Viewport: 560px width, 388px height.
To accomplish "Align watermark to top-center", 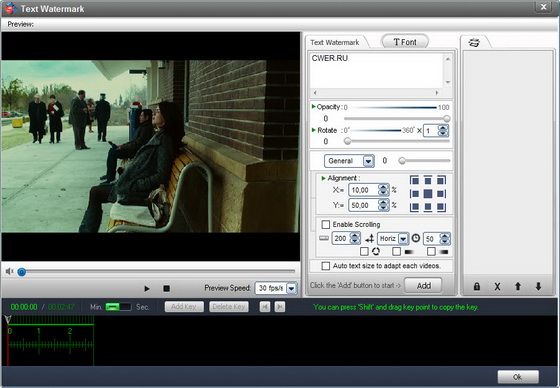I will tap(428, 180).
